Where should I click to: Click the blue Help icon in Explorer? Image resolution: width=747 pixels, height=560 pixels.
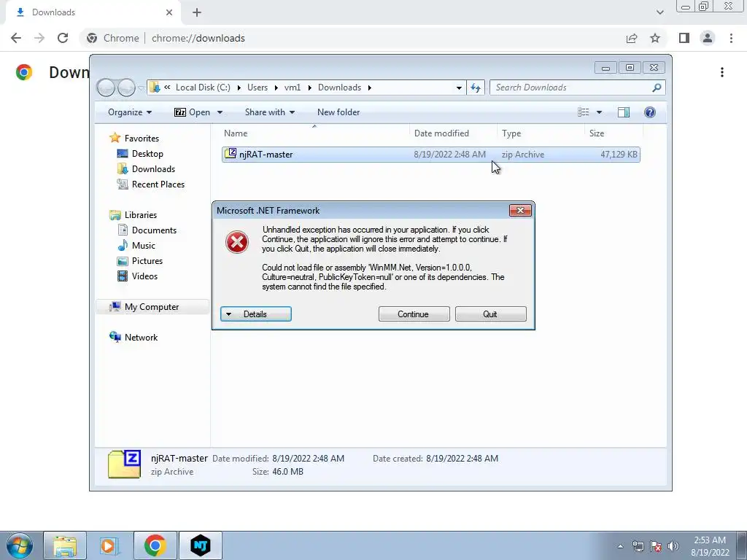pyautogui.click(x=649, y=112)
